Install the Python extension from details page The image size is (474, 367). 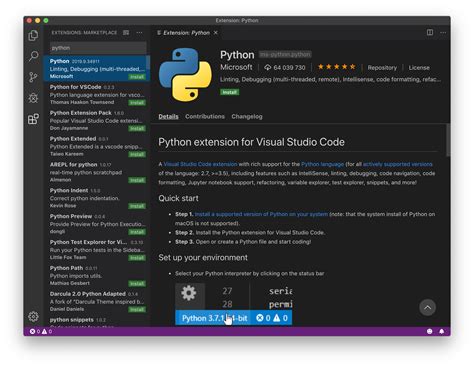pyautogui.click(x=229, y=92)
